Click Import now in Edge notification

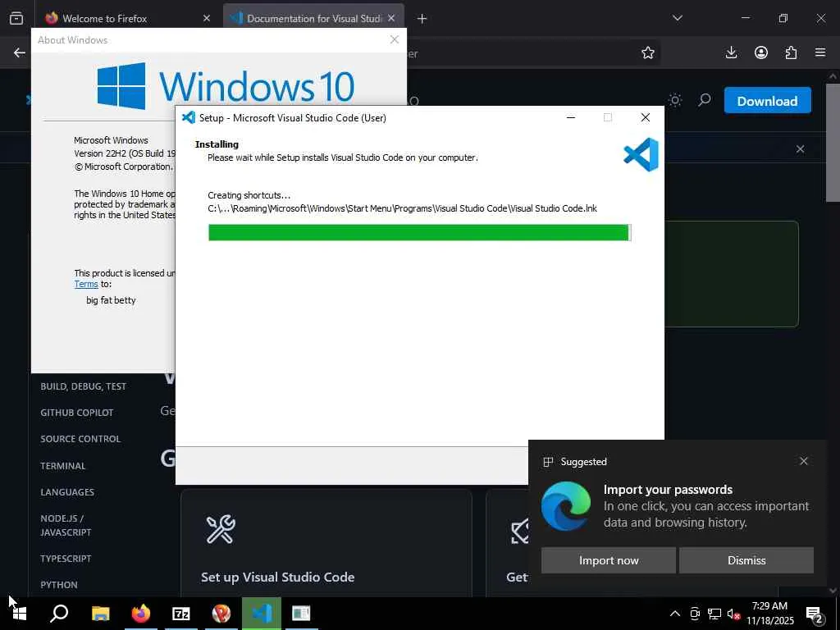[609, 560]
